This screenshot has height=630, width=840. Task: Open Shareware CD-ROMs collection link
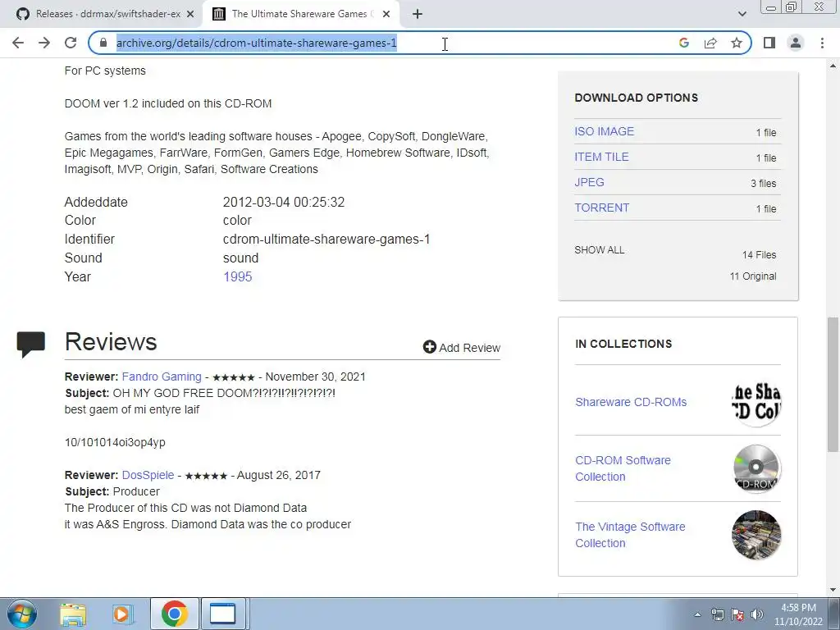tap(631, 402)
